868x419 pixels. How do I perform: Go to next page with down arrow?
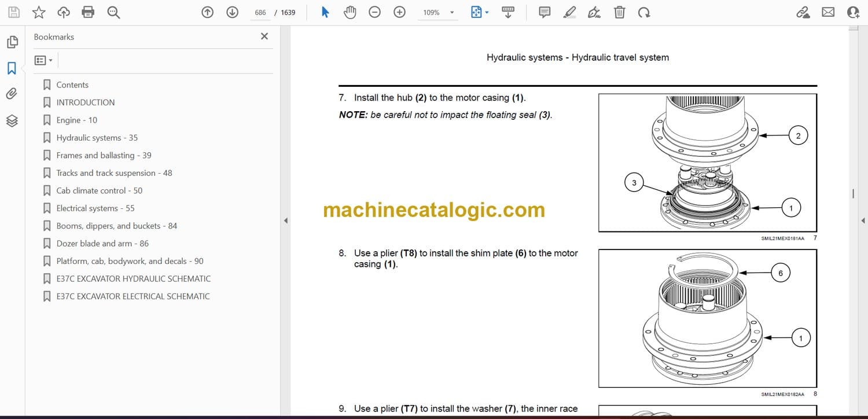pyautogui.click(x=232, y=12)
